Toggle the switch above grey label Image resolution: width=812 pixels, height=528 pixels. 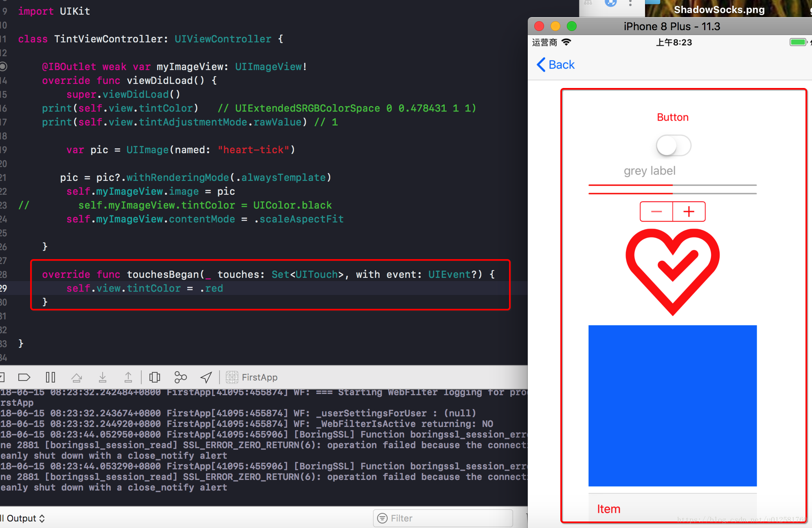coord(674,145)
